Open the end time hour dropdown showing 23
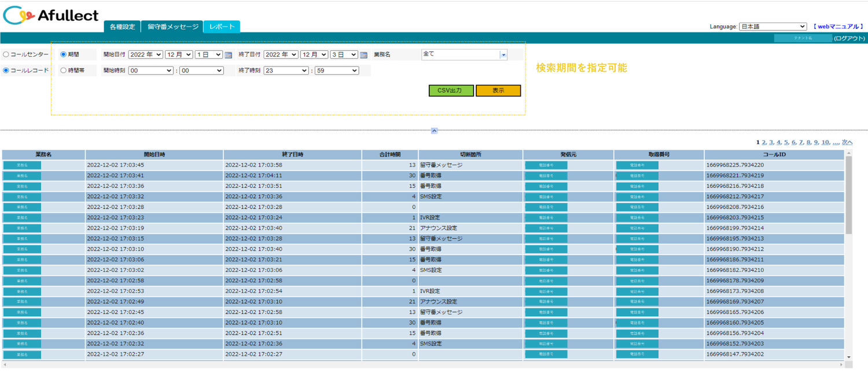 point(286,71)
